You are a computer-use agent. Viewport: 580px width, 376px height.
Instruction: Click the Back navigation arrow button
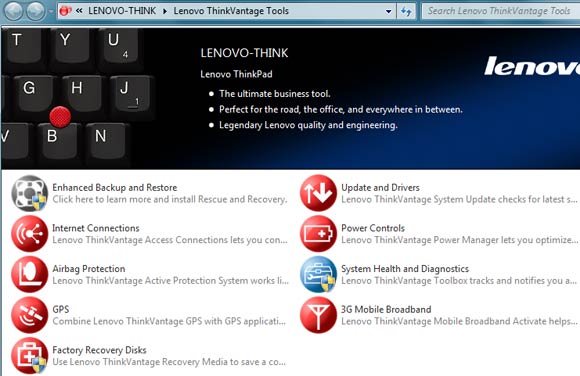[x=13, y=11]
